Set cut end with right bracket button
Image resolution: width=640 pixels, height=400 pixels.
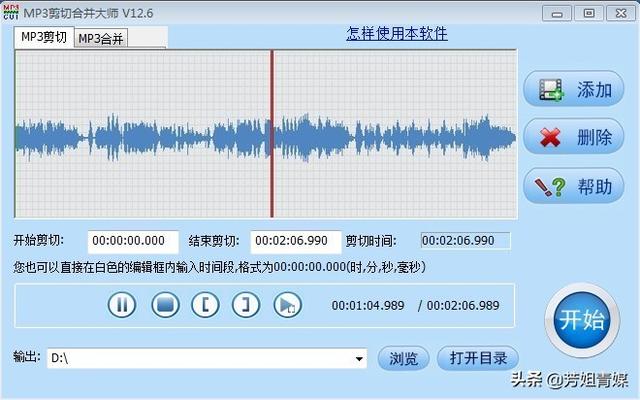(x=246, y=304)
